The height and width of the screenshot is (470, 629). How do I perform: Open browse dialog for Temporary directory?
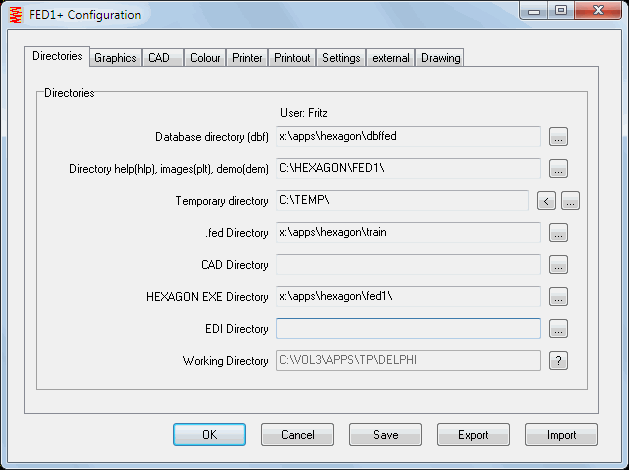(571, 201)
